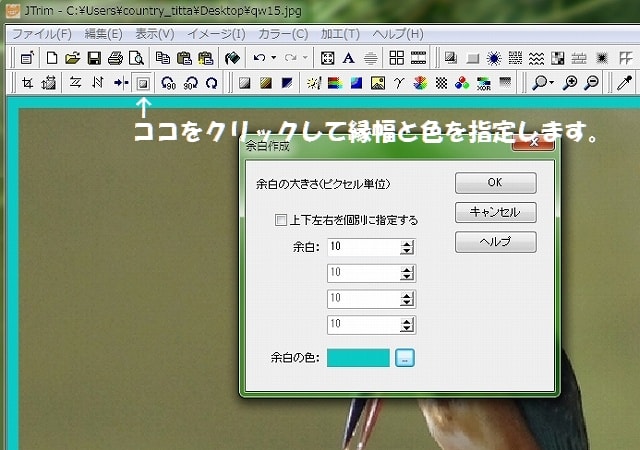
Task: Save the image with floppy icon
Action: [x=94, y=58]
